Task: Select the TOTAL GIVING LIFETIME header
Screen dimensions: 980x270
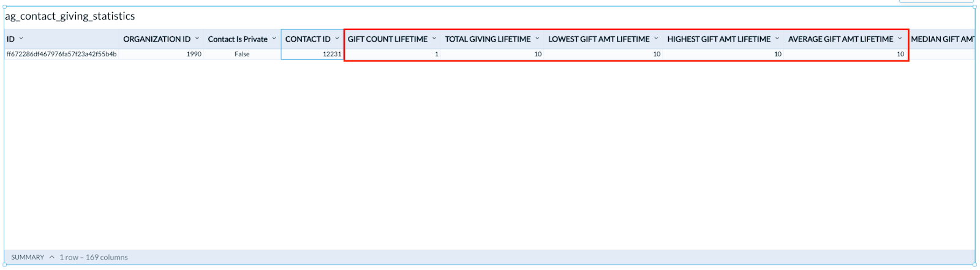Action: pos(492,39)
